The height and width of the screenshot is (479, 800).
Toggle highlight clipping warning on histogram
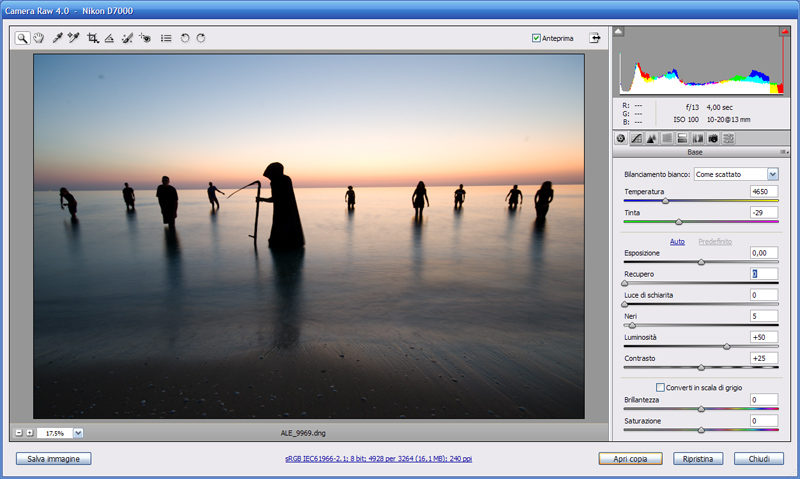(784, 32)
